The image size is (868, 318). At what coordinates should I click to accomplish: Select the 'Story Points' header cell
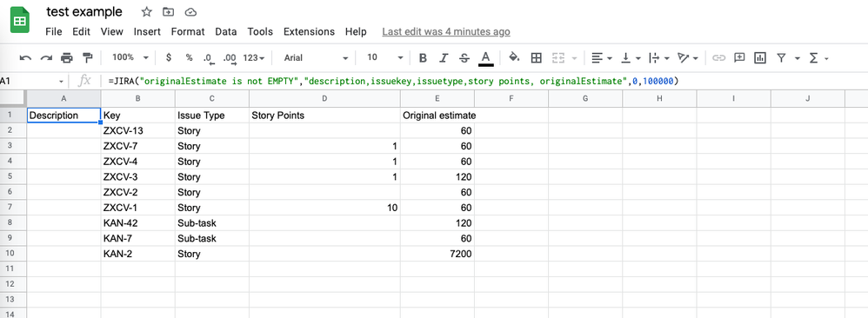tap(324, 116)
